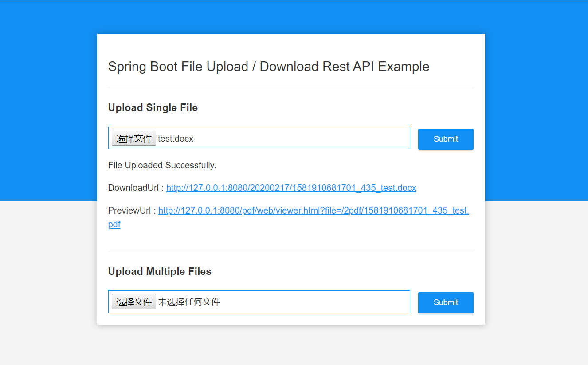Screen dimensions: 588x365
Task: Choose file button in Upload Multiple Files
Action: tap(133, 302)
